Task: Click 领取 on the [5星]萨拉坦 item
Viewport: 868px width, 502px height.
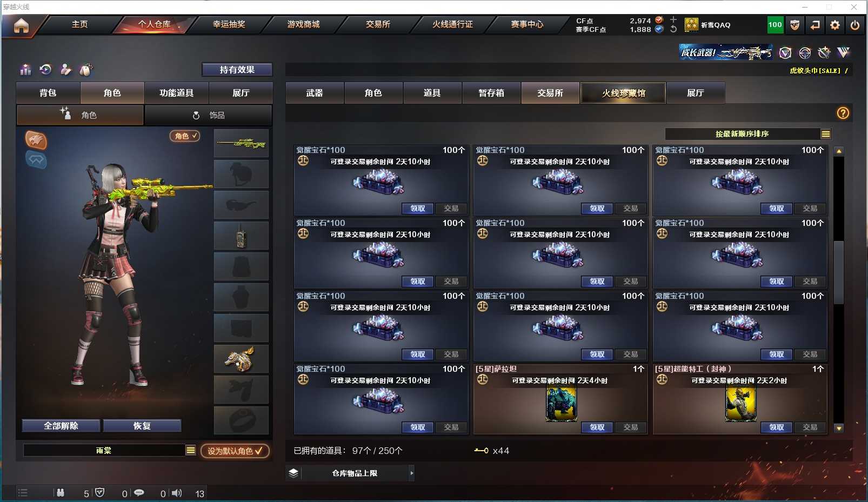Action: tap(597, 427)
